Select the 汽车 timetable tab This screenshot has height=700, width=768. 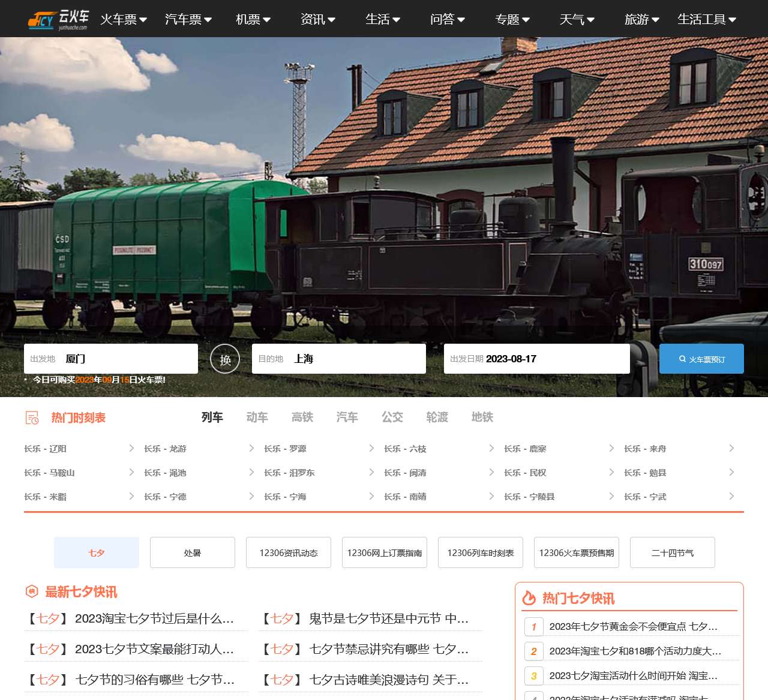[x=347, y=417]
